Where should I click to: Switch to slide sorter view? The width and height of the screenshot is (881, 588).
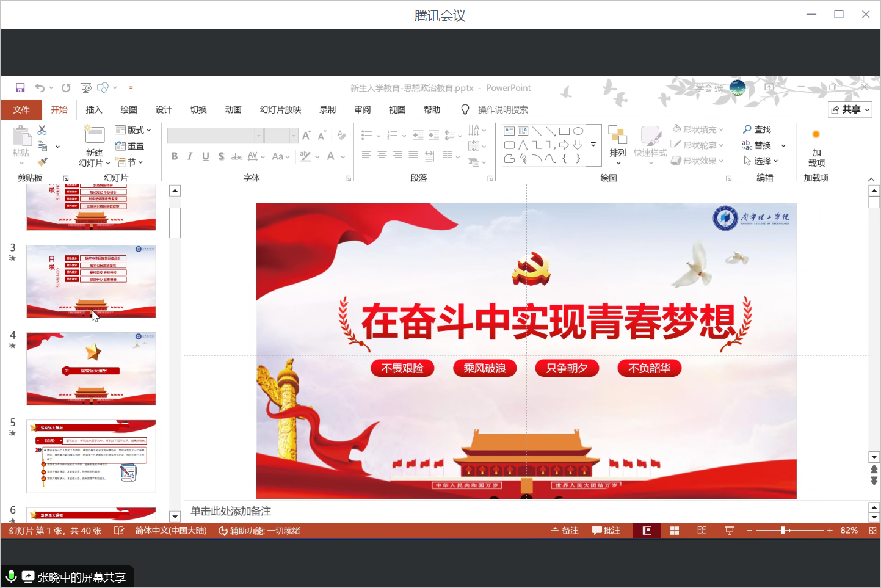coord(675,531)
